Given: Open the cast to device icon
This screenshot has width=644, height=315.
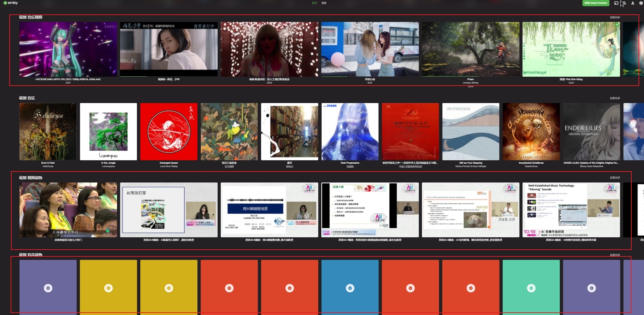Looking at the screenshot, I should pyautogui.click(x=616, y=3).
